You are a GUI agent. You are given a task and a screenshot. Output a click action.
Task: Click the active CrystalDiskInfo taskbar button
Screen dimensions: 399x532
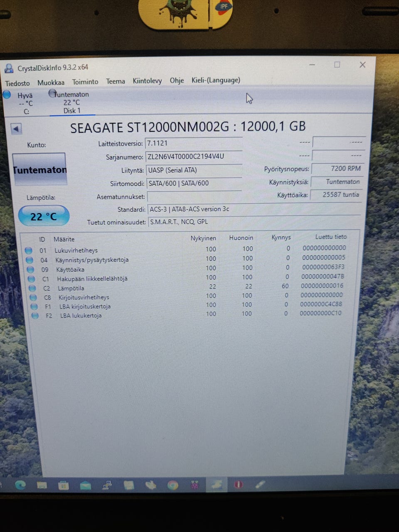(x=217, y=485)
